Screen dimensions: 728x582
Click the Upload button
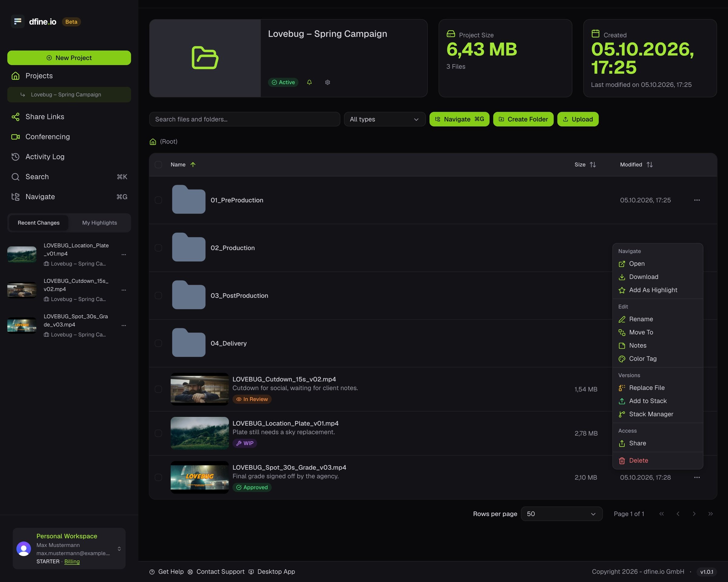[x=578, y=119]
